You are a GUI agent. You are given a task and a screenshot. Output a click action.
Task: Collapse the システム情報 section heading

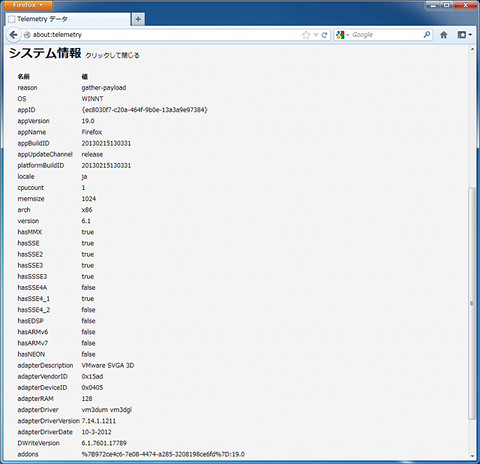45,53
